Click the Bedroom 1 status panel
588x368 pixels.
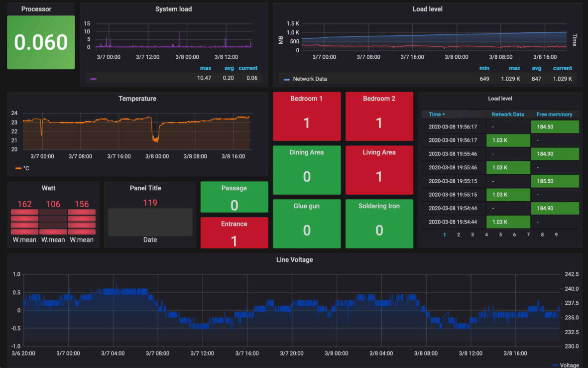307,116
